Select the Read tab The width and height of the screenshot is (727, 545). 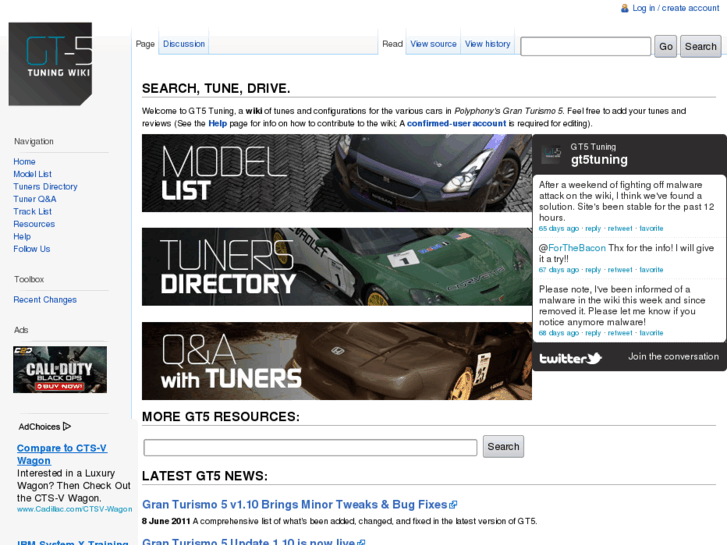pos(392,44)
